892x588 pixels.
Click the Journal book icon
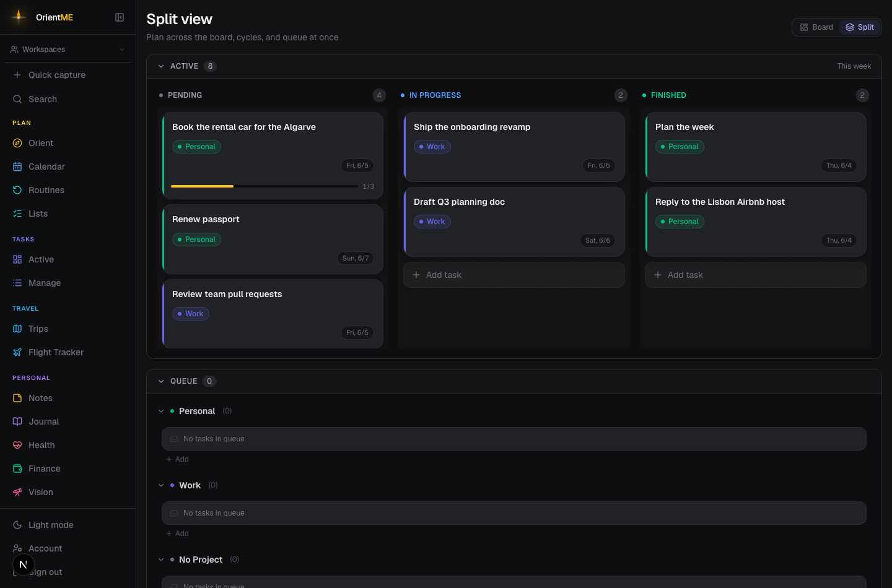[17, 422]
